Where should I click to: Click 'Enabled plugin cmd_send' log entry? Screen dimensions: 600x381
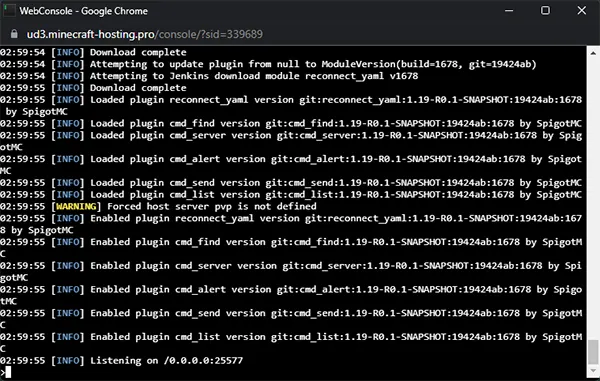(291, 319)
